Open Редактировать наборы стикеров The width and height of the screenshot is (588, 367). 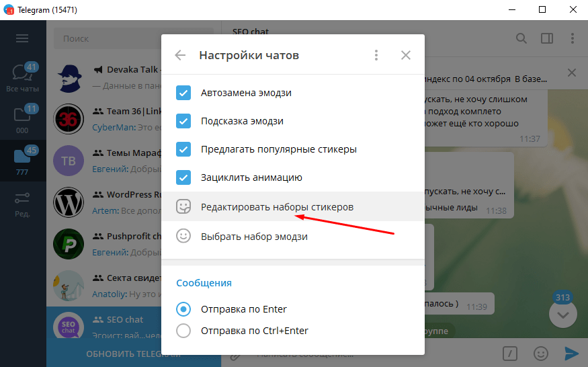pyautogui.click(x=277, y=207)
